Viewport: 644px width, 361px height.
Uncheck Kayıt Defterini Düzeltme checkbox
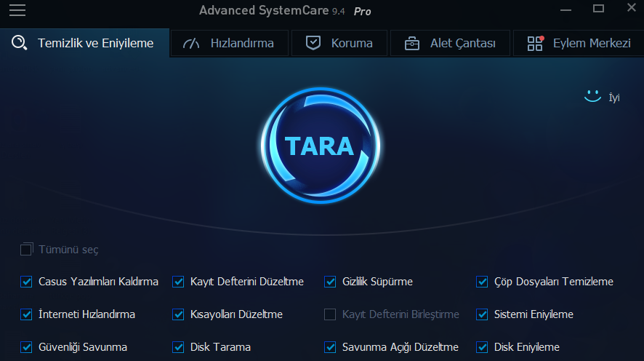[x=178, y=282]
